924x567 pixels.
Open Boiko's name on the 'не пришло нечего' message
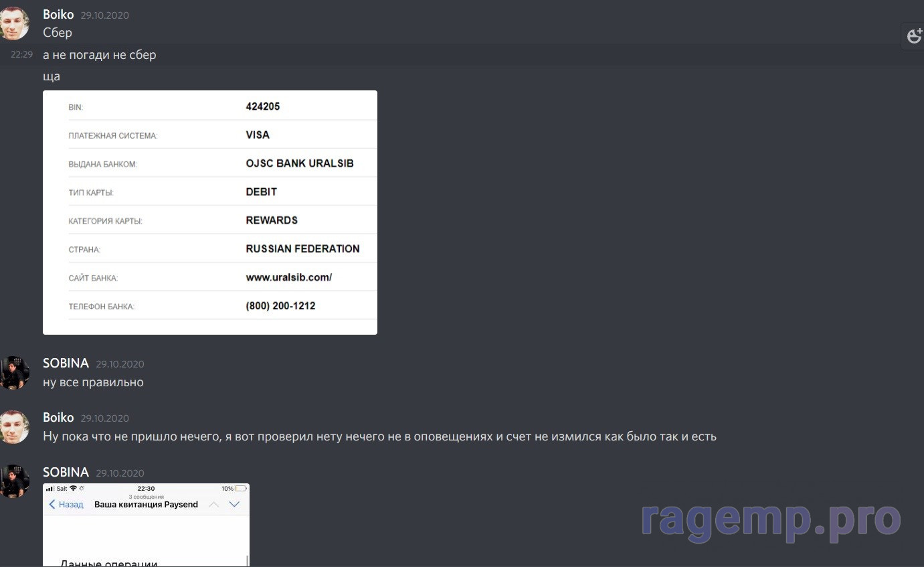[x=58, y=418]
